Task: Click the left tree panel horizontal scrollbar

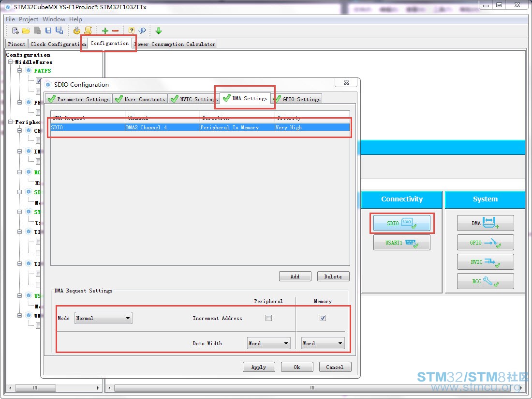Action: tap(36, 388)
